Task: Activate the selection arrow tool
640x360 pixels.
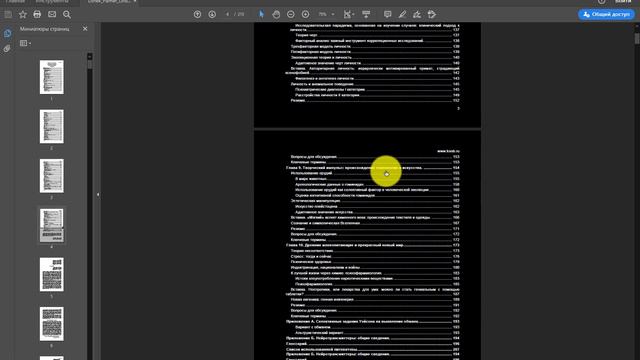Action: [261, 14]
